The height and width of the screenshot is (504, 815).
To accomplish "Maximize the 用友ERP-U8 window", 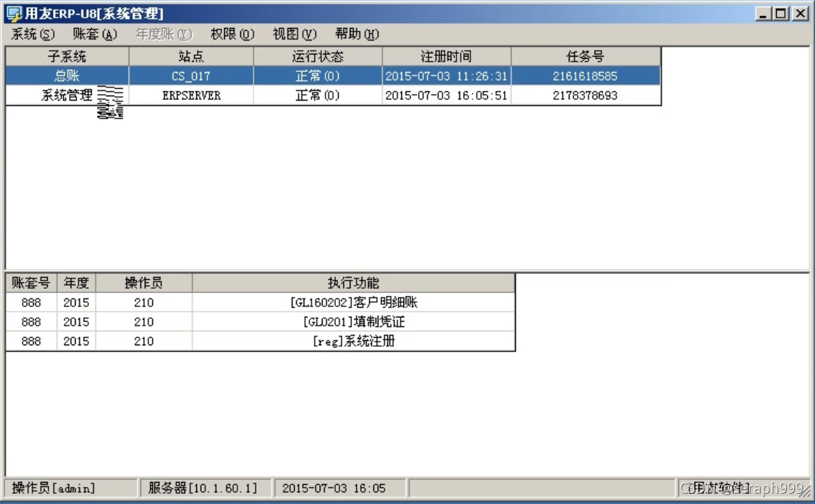I will (780, 13).
